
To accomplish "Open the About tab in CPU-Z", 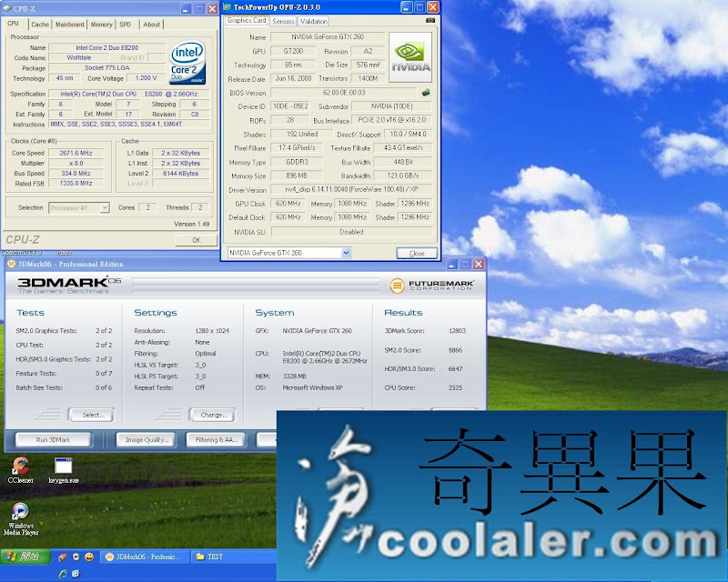I will point(151,25).
